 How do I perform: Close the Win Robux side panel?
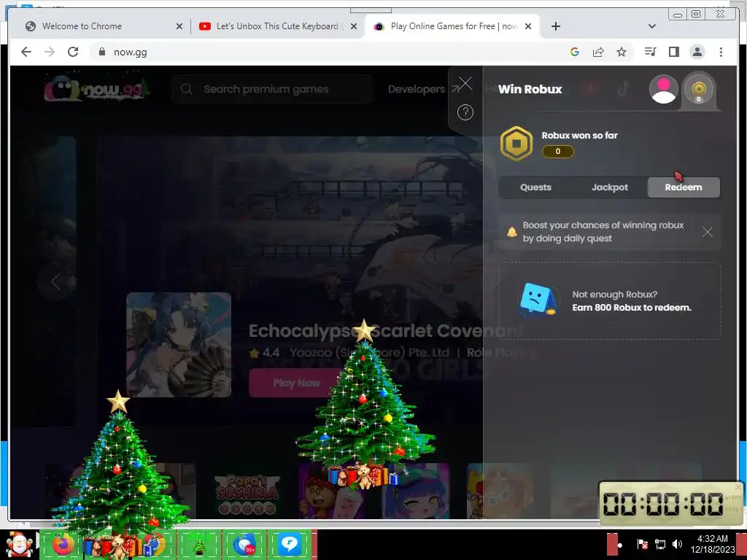pyautogui.click(x=465, y=84)
